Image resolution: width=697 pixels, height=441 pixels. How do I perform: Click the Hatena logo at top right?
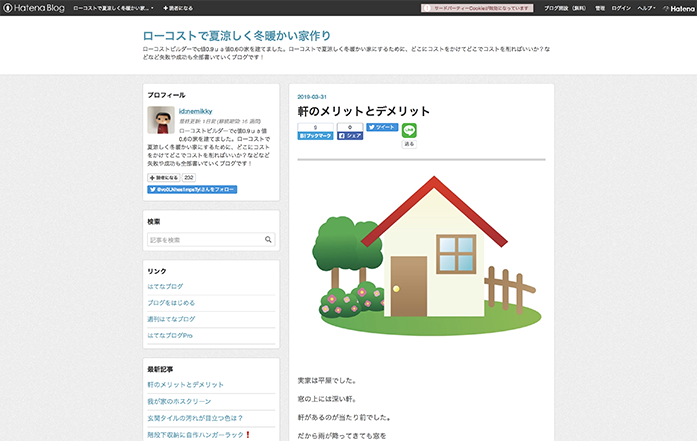tap(679, 8)
